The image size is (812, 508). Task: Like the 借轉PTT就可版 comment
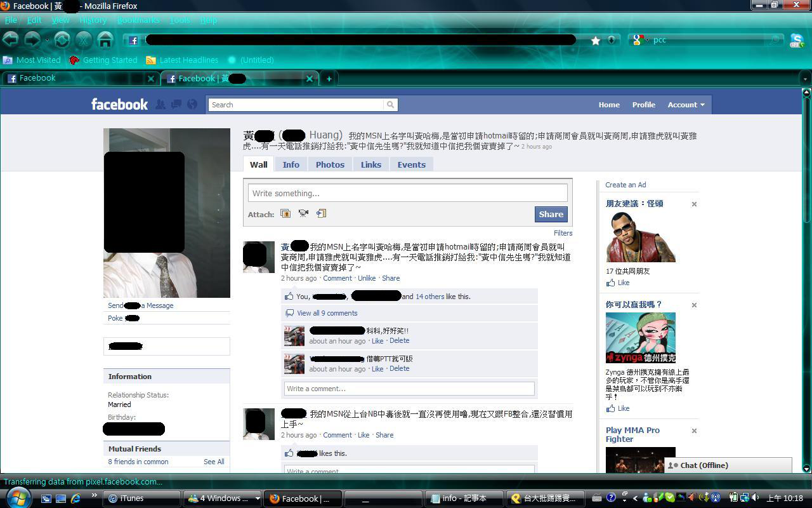click(x=377, y=368)
